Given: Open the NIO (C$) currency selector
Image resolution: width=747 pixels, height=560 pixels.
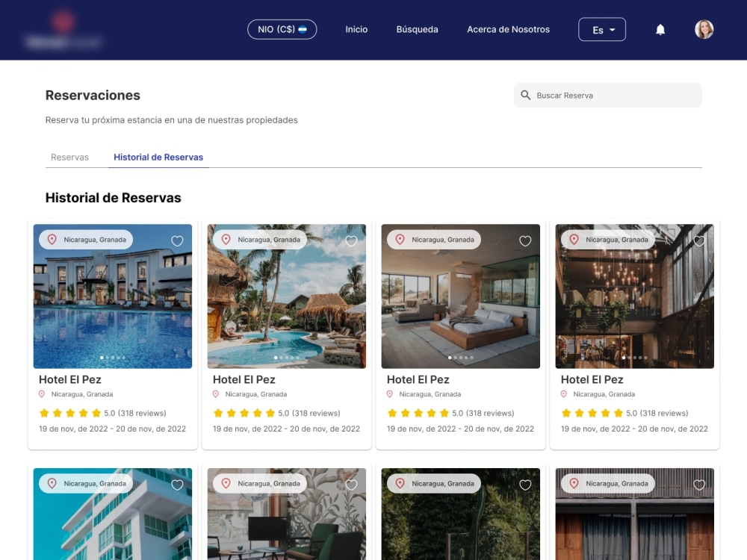Looking at the screenshot, I should (282, 30).
